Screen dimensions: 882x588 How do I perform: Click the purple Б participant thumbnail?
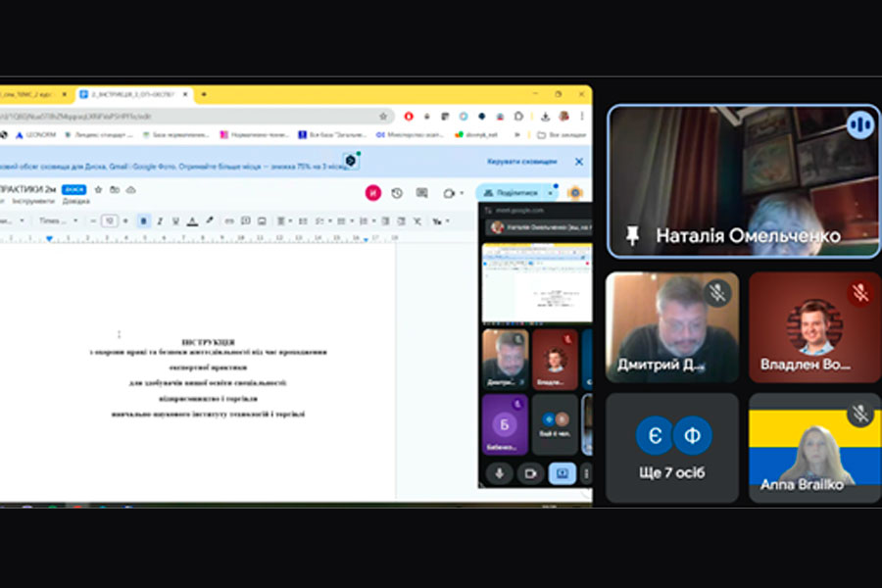pos(505,424)
